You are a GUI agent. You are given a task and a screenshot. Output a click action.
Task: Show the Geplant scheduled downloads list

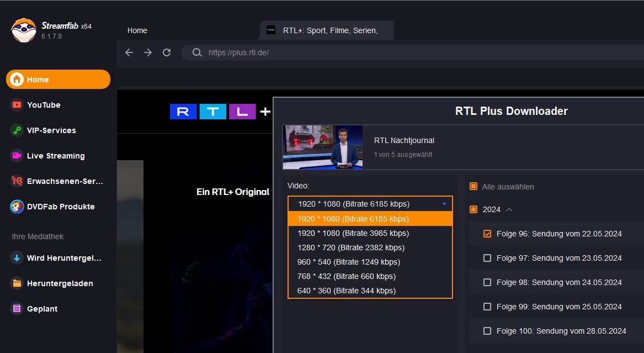[42, 309]
